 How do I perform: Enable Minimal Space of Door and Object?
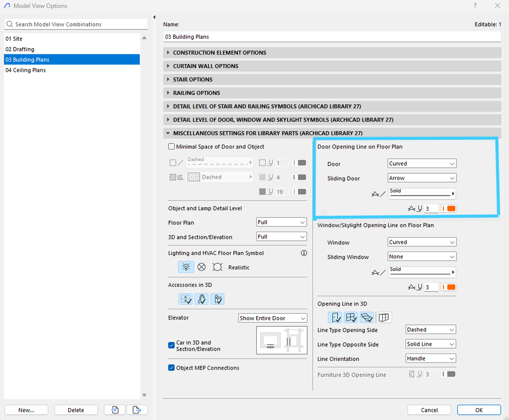pyautogui.click(x=172, y=147)
